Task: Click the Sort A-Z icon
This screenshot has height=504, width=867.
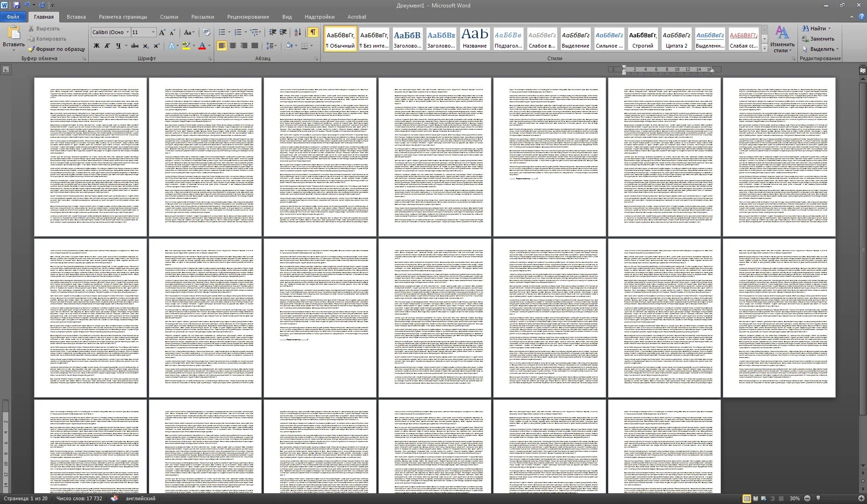Action: pos(298,32)
